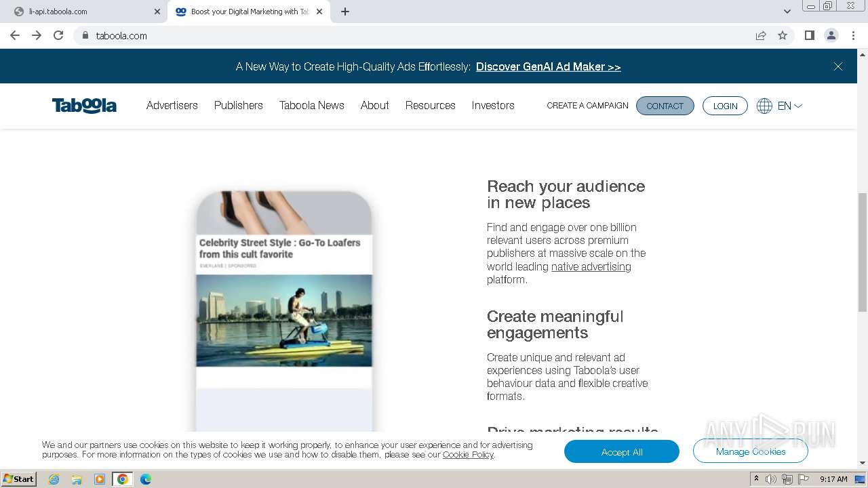Open the site information lock icon
The image size is (868, 488).
(85, 36)
